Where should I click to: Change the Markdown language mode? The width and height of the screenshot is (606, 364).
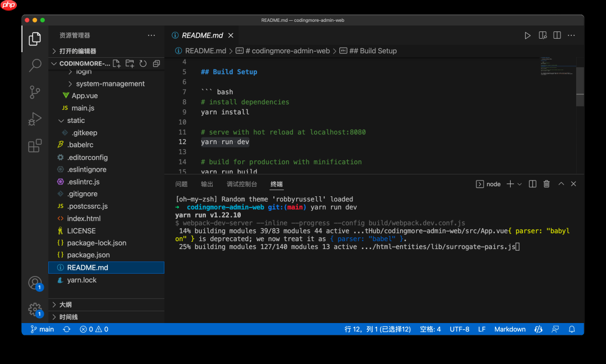pos(509,329)
